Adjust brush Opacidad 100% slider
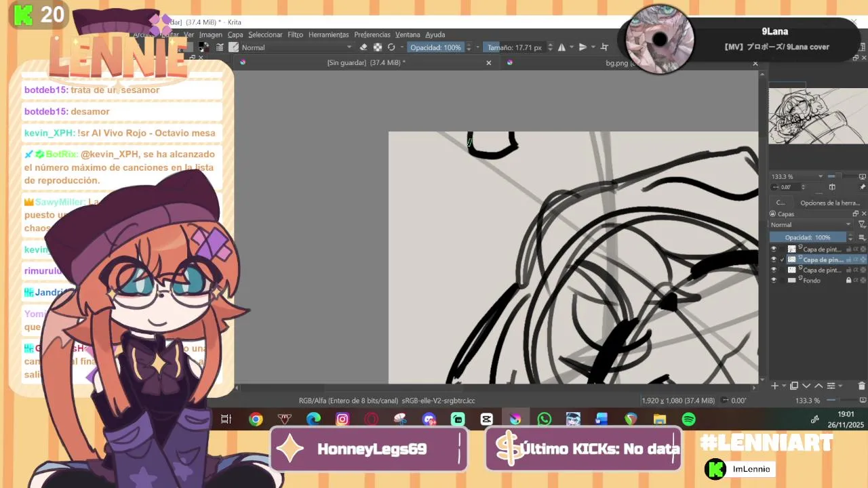Screen dimensions: 868x488 pos(435,47)
